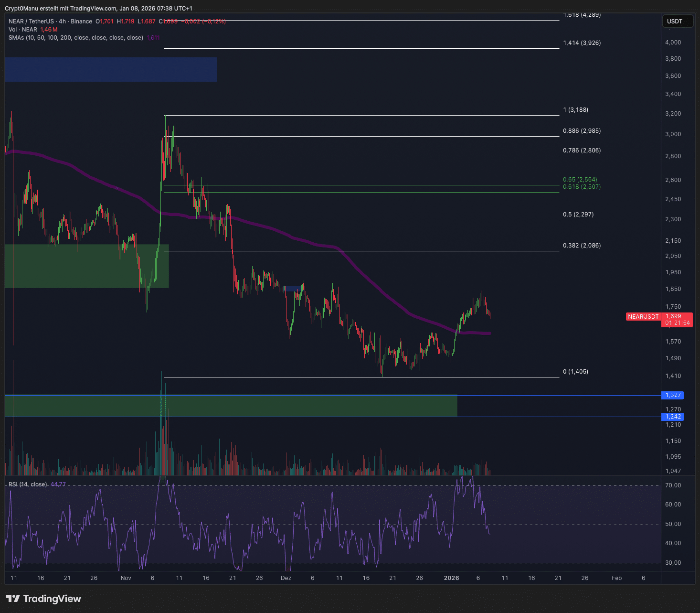Click the red 1,699 current price label

(674, 316)
